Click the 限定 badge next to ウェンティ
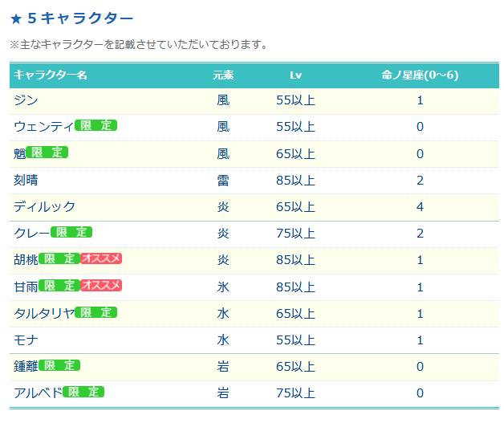Image resolution: width=504 pixels, height=423 pixels. (x=96, y=125)
